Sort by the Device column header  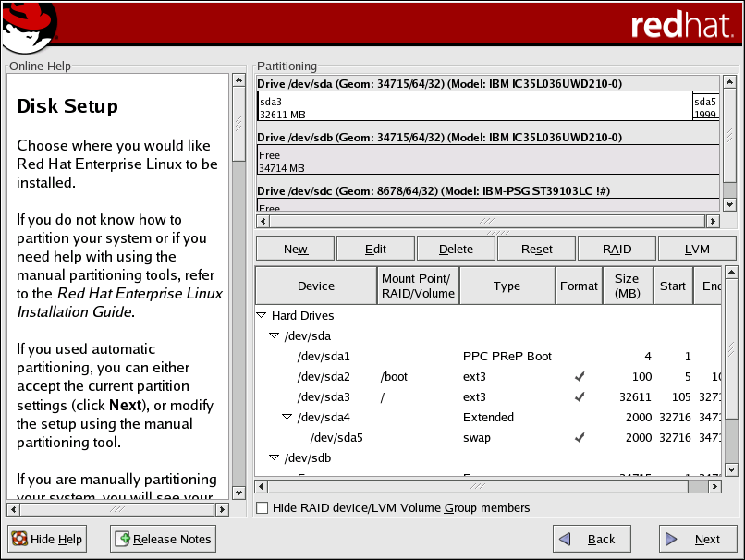316,286
